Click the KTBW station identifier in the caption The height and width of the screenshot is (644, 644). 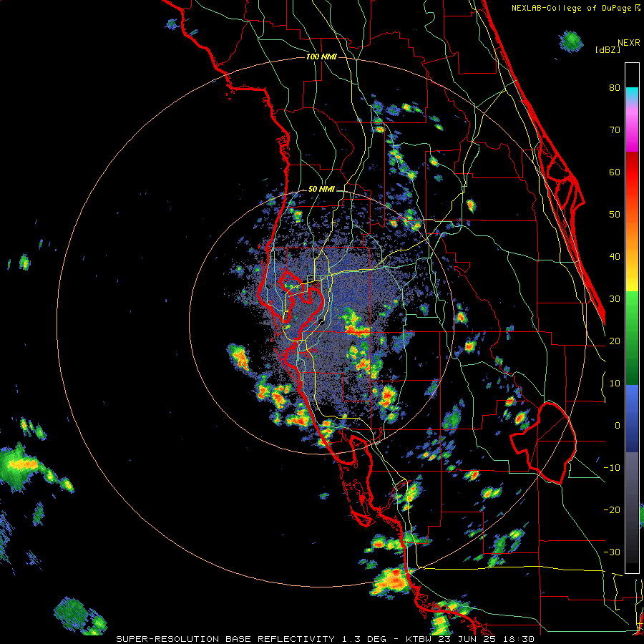tap(420, 639)
